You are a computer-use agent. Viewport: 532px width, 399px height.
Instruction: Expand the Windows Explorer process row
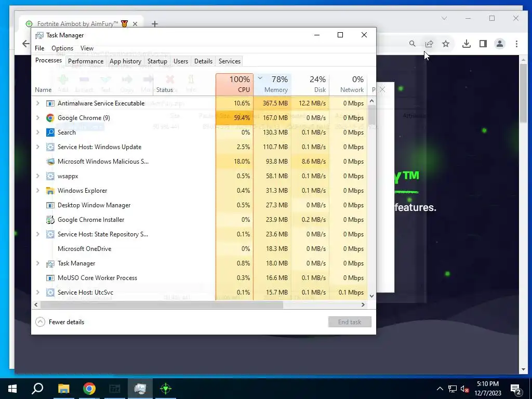coord(37,191)
